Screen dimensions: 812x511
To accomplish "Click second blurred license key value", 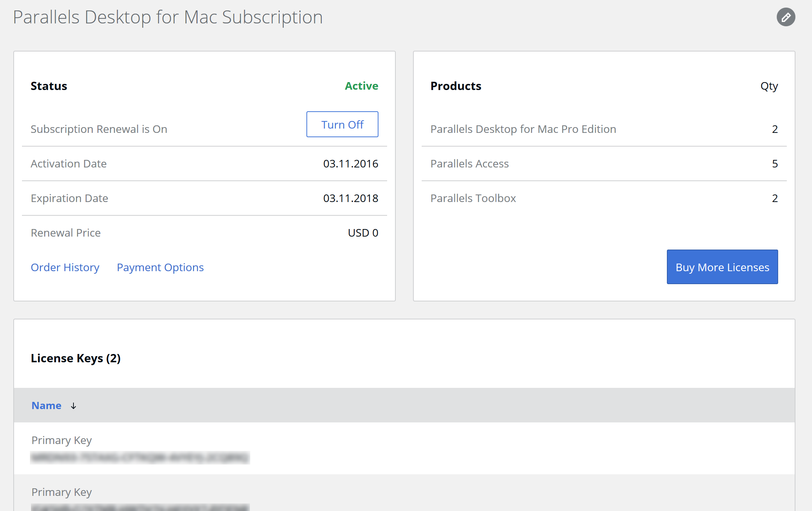I will click(140, 507).
